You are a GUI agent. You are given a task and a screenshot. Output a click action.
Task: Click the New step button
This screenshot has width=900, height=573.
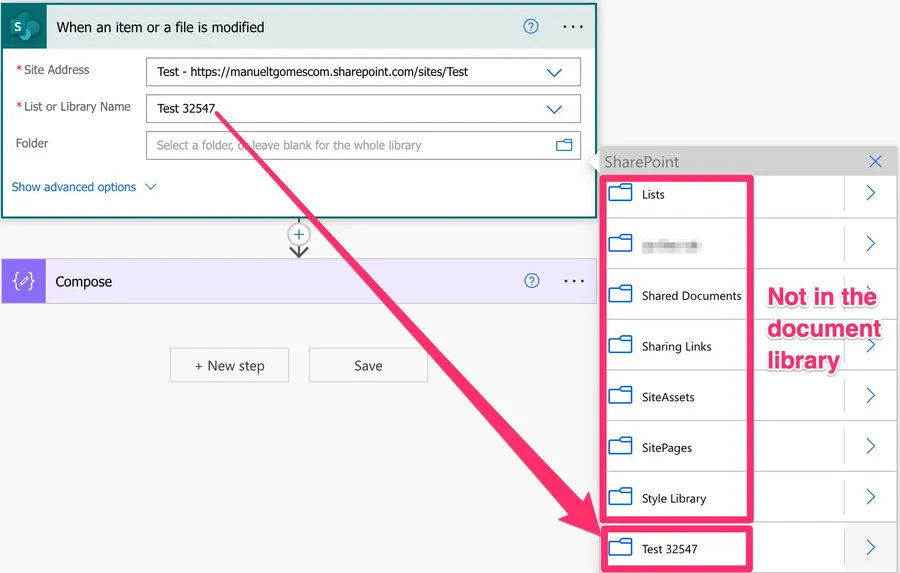point(229,366)
